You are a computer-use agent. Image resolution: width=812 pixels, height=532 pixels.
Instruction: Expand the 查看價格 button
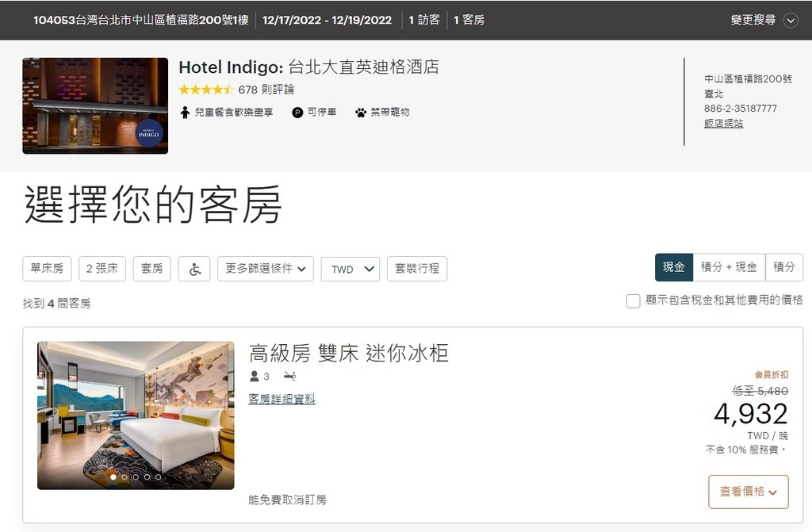(x=749, y=492)
